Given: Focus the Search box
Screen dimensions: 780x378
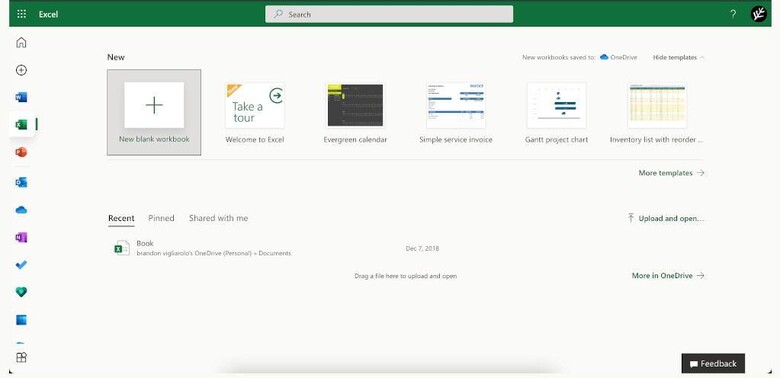Looking at the screenshot, I should 389,14.
